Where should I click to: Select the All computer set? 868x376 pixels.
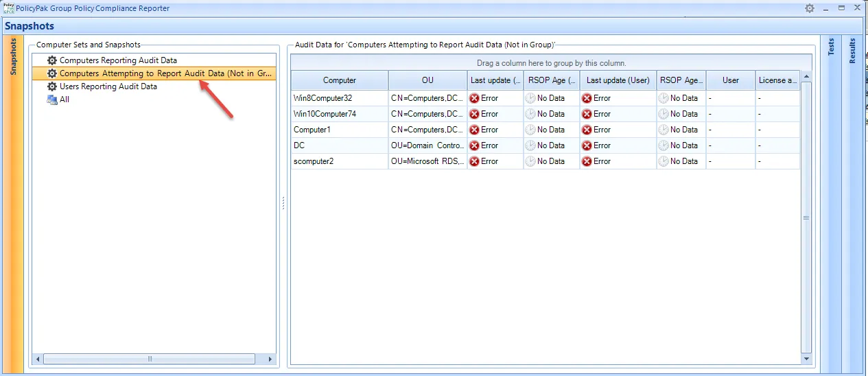coord(64,99)
